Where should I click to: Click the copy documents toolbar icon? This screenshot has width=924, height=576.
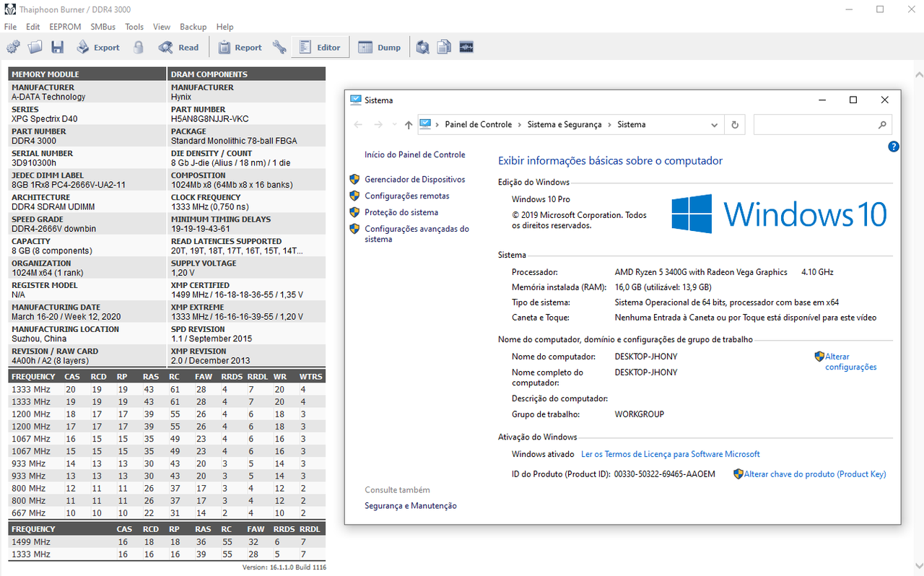(x=444, y=48)
